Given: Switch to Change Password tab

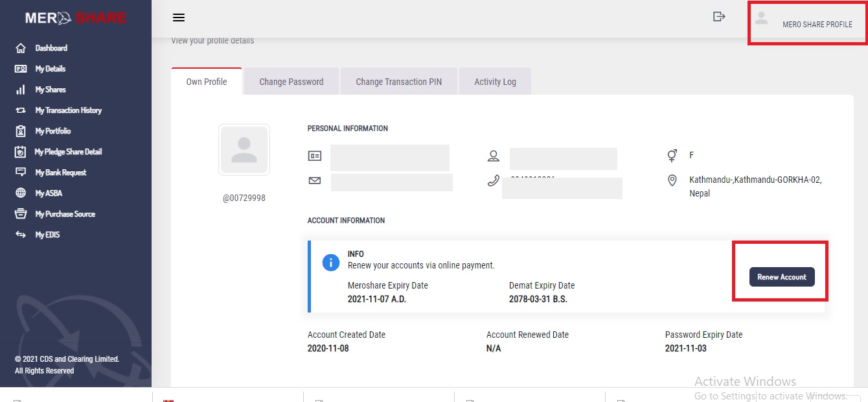Looking at the screenshot, I should 291,82.
